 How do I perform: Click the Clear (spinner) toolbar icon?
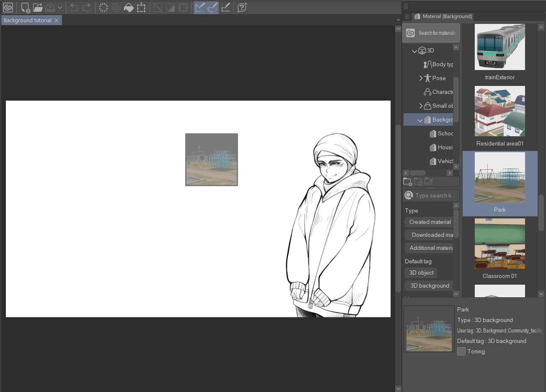(104, 8)
